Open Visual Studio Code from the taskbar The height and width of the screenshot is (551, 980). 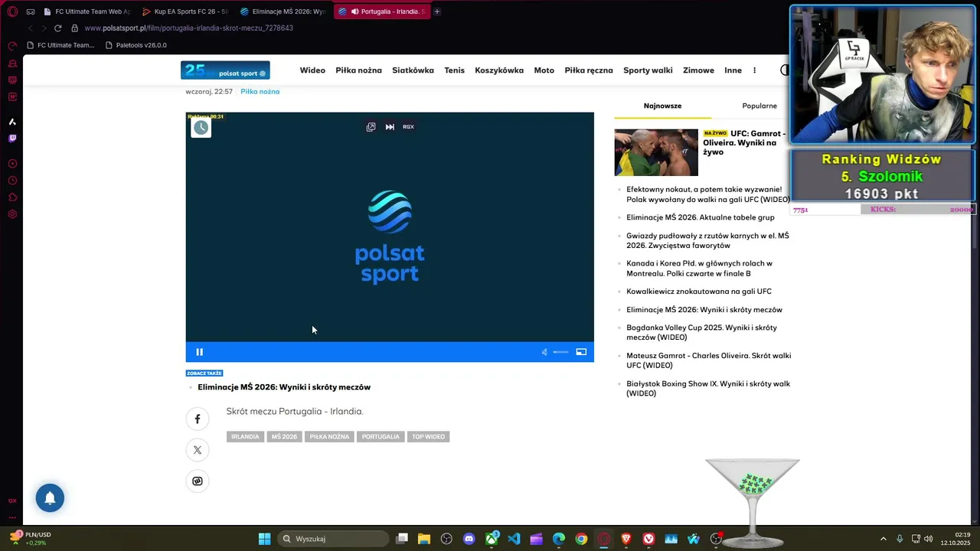(514, 539)
